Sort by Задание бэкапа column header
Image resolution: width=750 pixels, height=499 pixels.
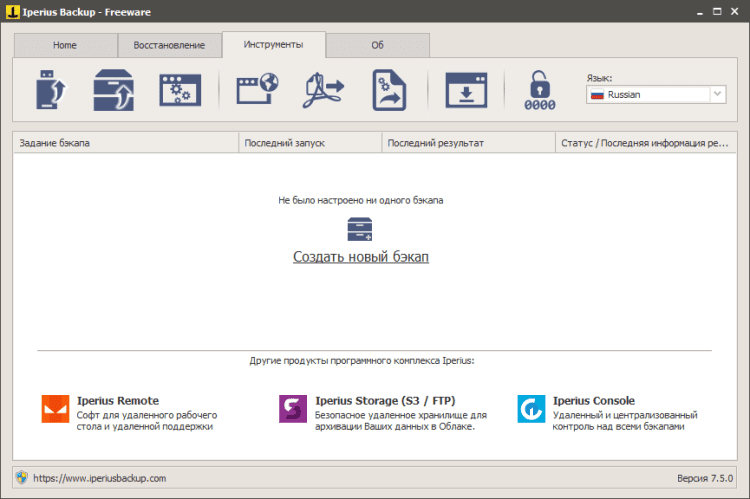(x=126, y=143)
